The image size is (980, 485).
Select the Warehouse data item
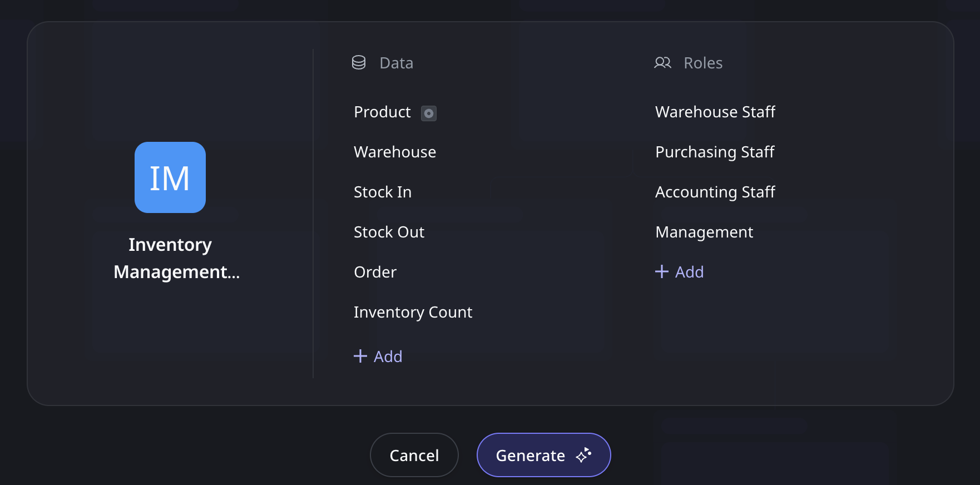tap(395, 152)
